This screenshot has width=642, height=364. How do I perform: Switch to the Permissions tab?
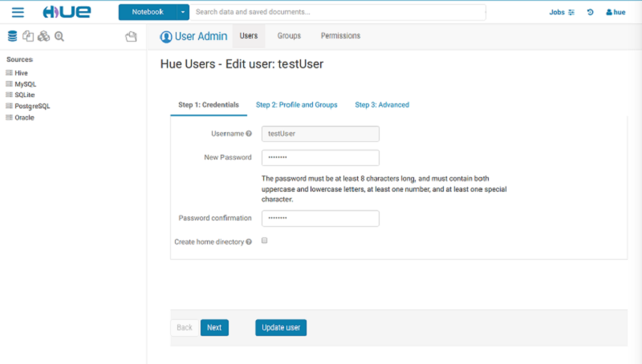click(340, 36)
